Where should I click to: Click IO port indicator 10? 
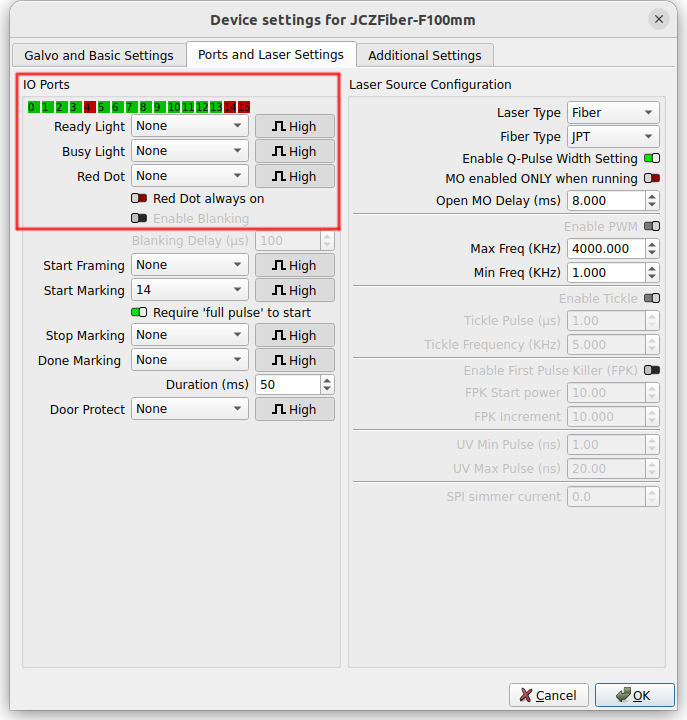(174, 107)
